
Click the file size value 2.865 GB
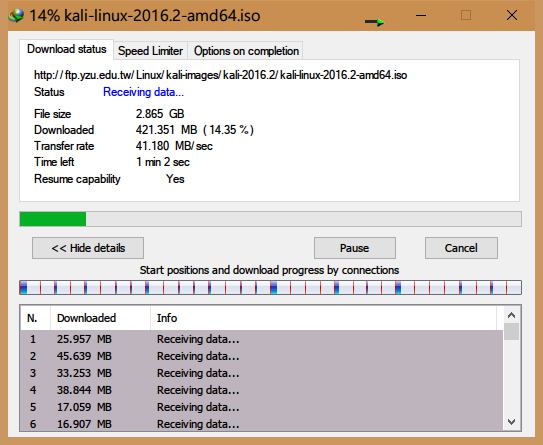pos(160,114)
